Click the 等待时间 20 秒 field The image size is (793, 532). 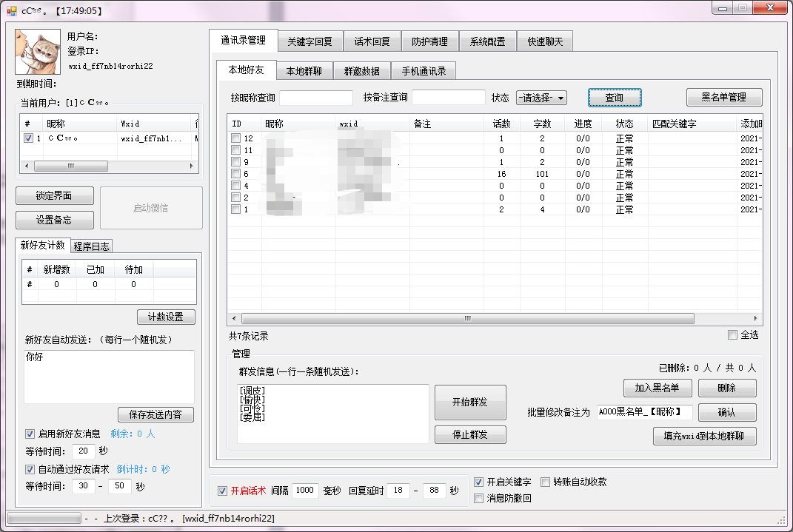[x=84, y=451]
